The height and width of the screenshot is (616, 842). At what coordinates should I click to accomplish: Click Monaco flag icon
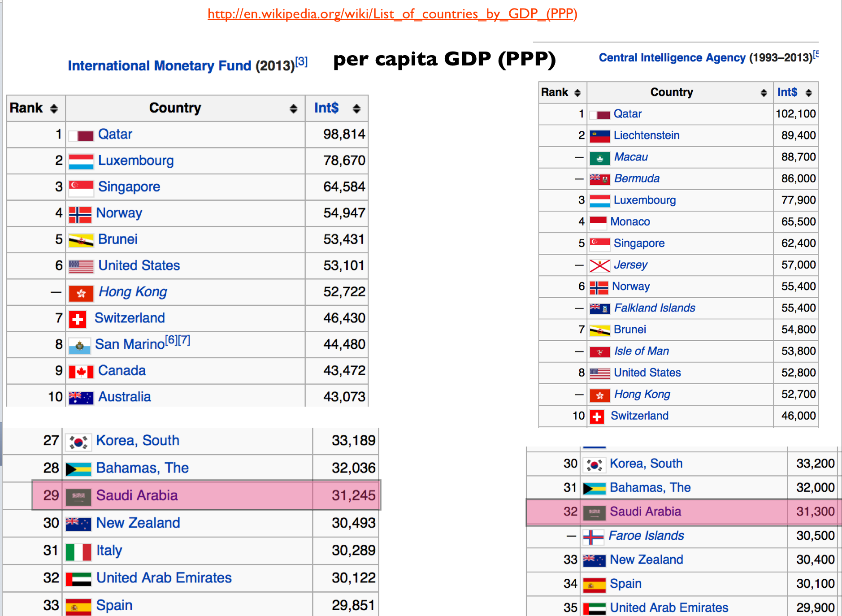click(x=598, y=222)
